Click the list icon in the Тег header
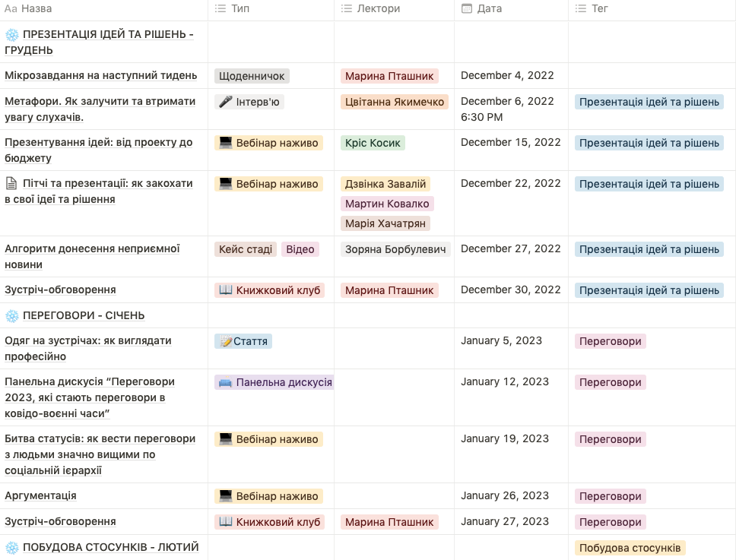Viewport: 736px width, 560px height. point(581,8)
